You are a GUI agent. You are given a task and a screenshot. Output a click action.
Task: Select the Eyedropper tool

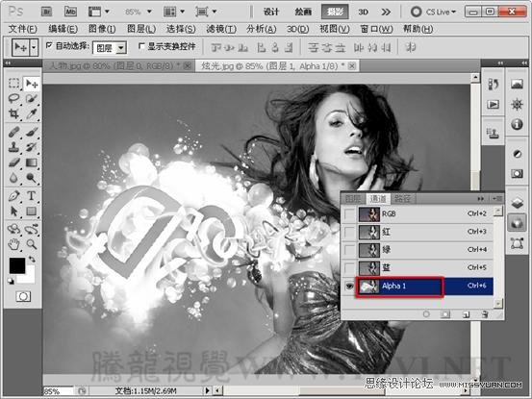32,113
